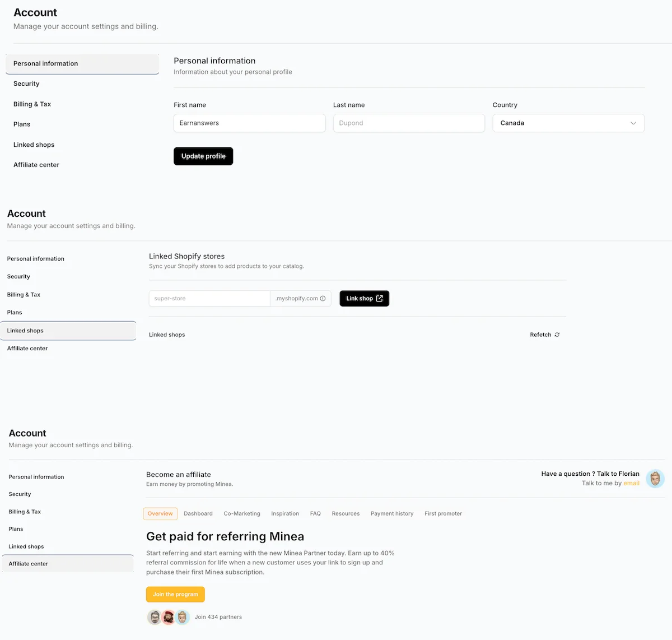This screenshot has height=640, width=672.
Task: Open the Co-Marketing tab
Action: click(x=242, y=513)
